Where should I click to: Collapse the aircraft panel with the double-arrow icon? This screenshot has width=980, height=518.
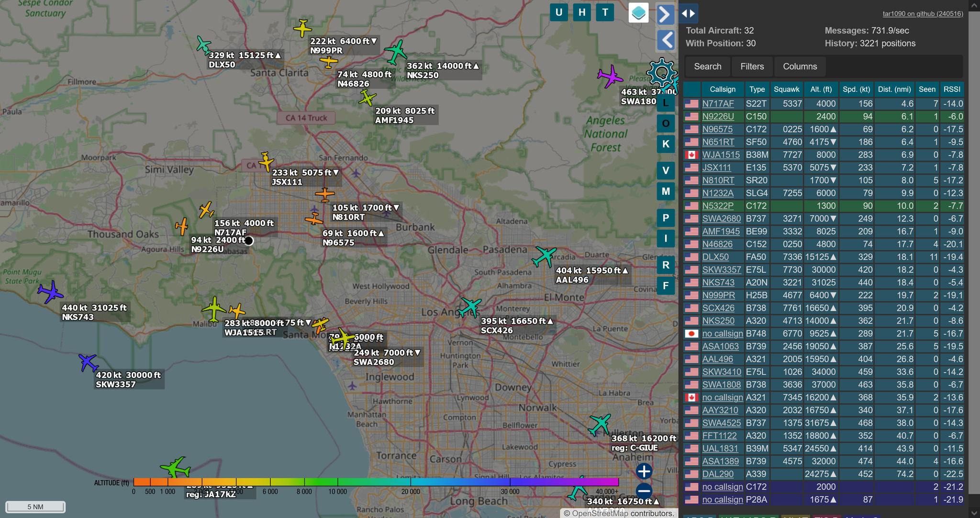[688, 13]
